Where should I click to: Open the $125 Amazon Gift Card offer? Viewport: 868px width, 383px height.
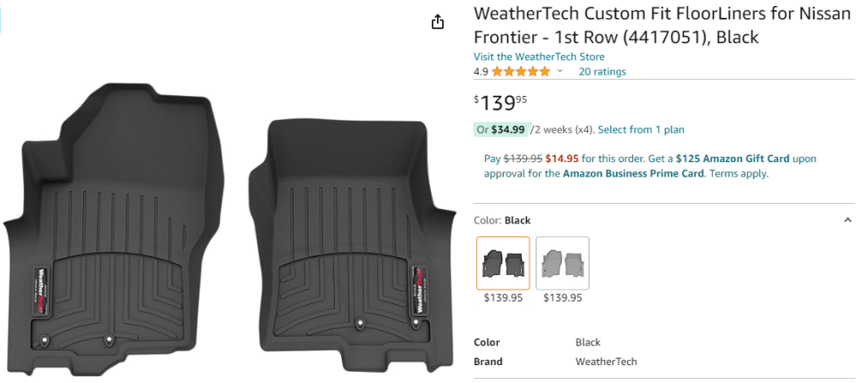732,158
